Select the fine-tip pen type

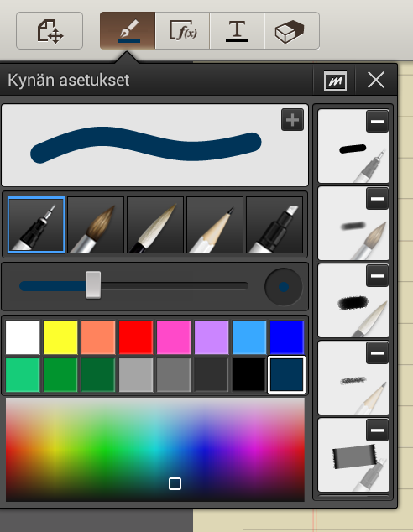click(36, 225)
